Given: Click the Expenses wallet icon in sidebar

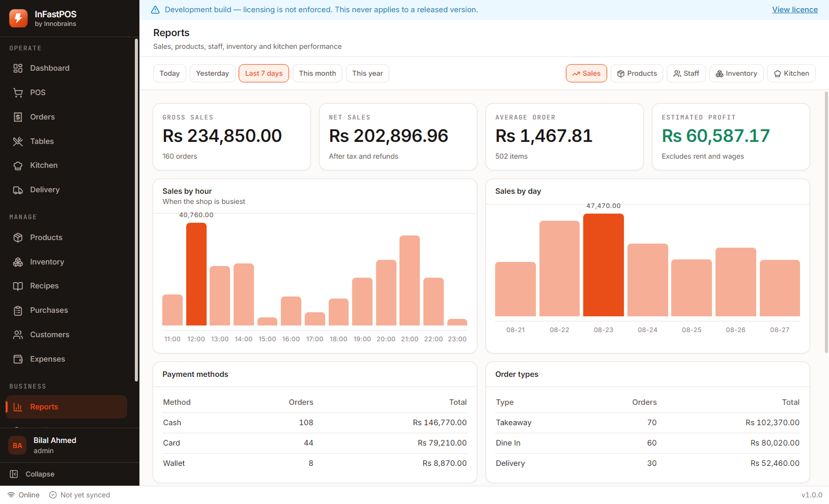Looking at the screenshot, I should (x=18, y=359).
